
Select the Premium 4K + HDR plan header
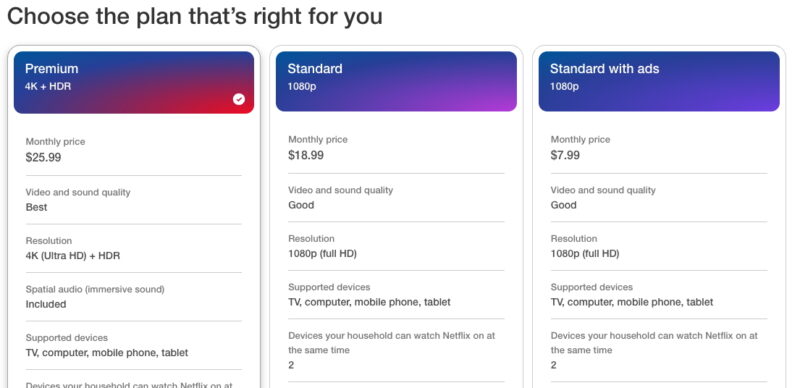coord(134,82)
